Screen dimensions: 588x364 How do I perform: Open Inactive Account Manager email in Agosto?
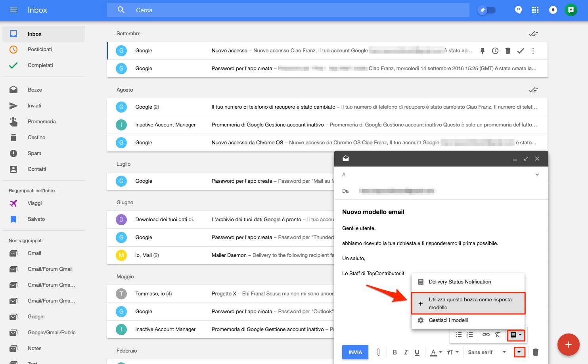point(327,125)
